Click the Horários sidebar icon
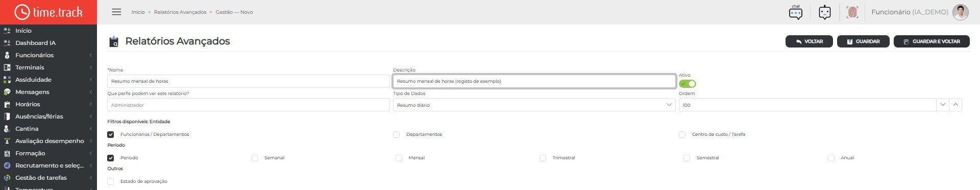This screenshot has width=980, height=190. (7, 104)
